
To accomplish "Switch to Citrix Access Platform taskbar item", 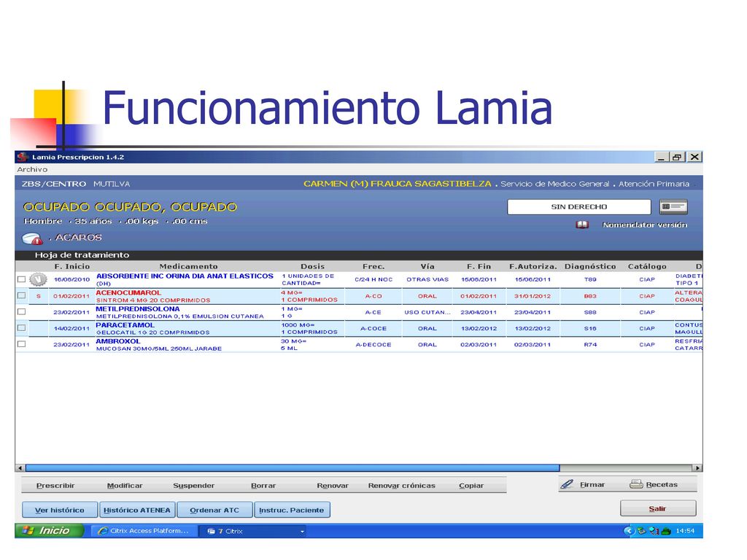I will 144,531.
